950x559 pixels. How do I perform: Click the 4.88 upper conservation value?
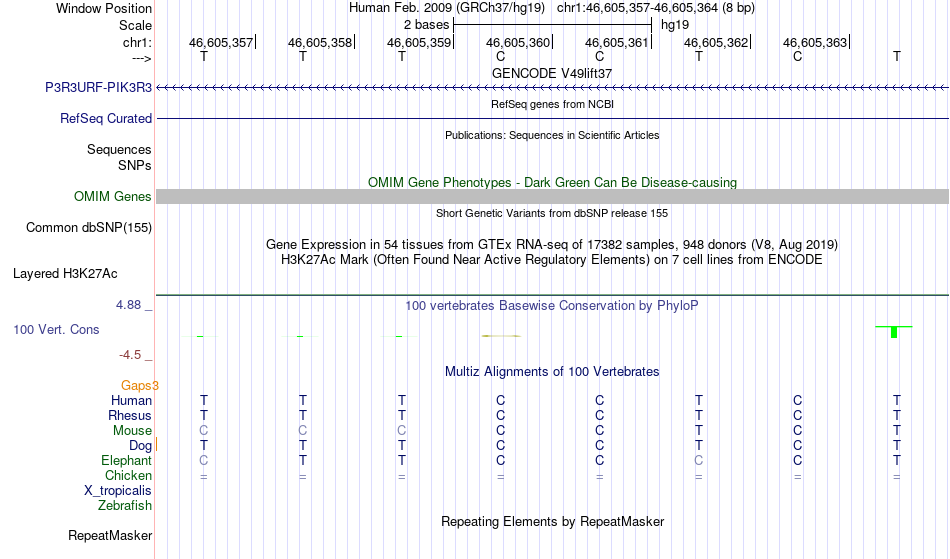point(128,305)
